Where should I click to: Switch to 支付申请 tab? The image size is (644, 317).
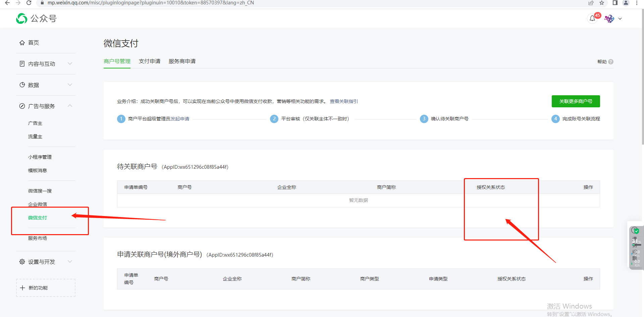point(150,61)
